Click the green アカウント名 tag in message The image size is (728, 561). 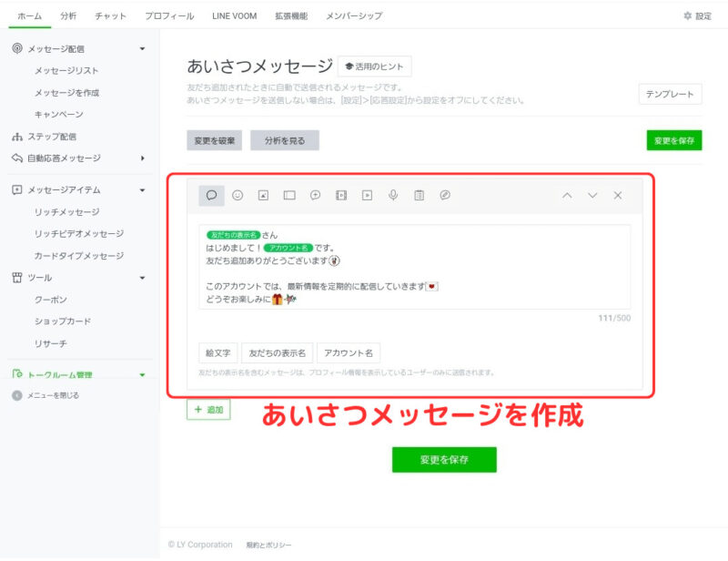click(x=288, y=248)
